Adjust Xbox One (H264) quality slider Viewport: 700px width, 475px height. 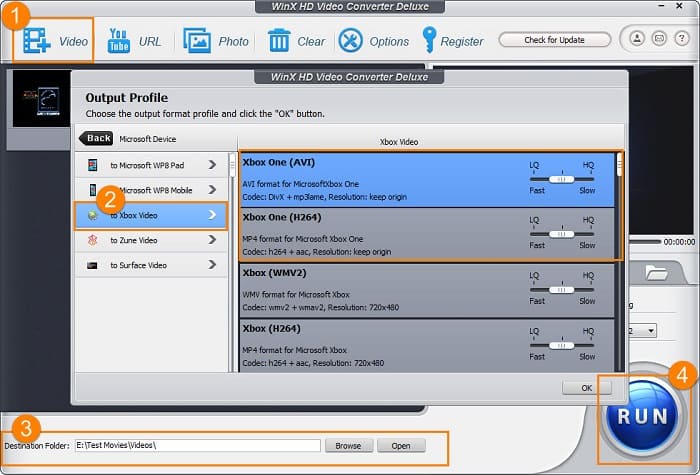(562, 234)
